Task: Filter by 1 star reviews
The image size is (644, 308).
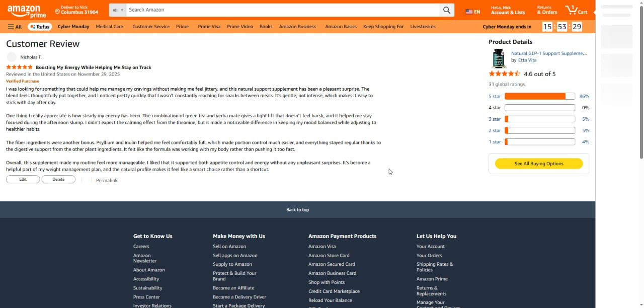Action: (x=495, y=142)
